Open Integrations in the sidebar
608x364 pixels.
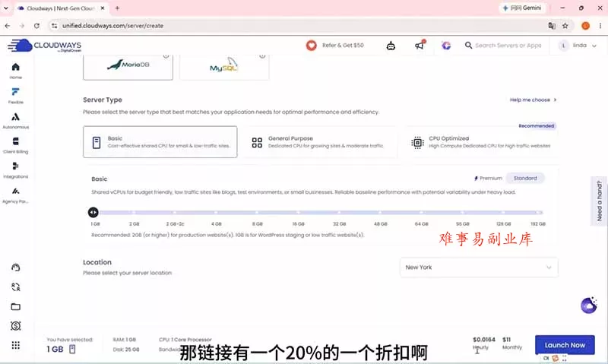pos(15,169)
